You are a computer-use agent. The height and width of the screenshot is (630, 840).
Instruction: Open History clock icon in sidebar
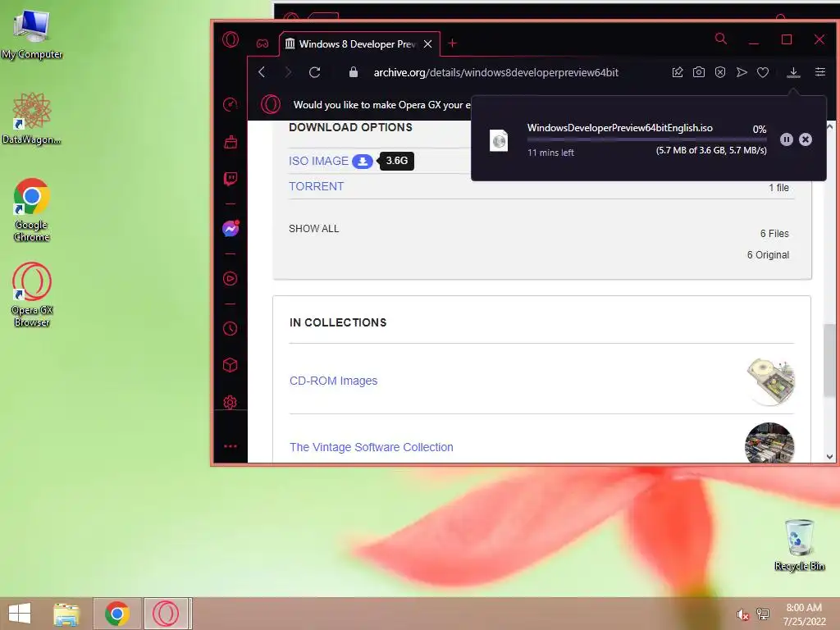coord(231,328)
